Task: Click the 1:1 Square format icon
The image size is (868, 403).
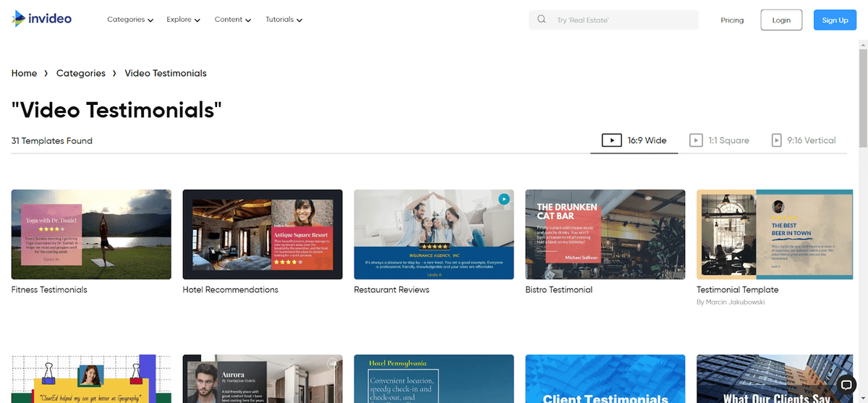Action: (696, 140)
